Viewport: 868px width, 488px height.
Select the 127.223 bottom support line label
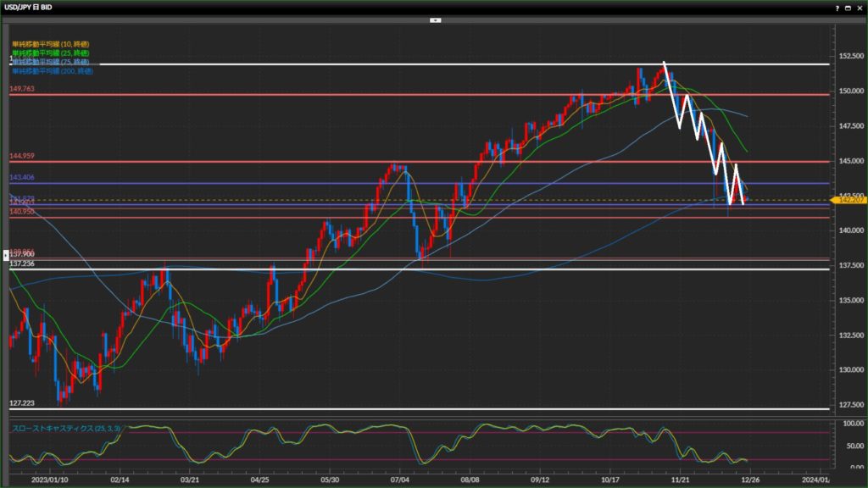22,404
